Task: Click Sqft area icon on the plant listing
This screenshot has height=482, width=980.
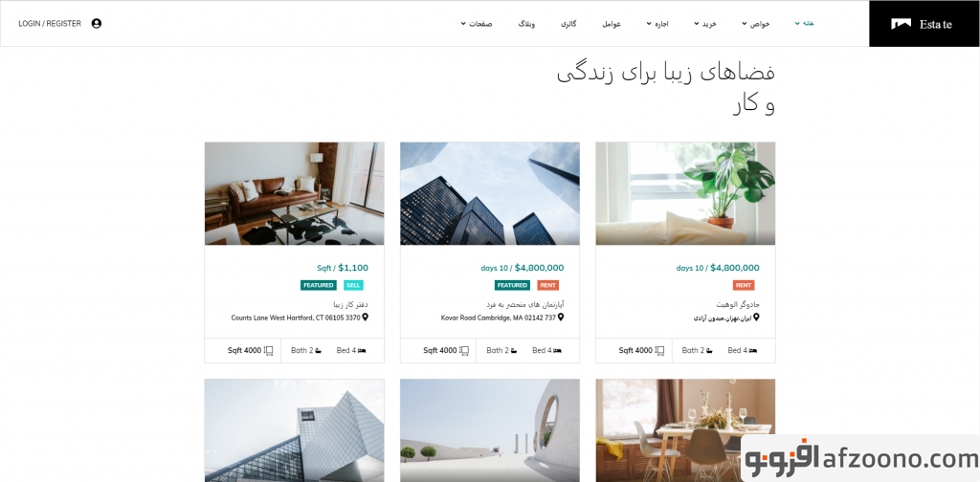Action: coord(659,351)
